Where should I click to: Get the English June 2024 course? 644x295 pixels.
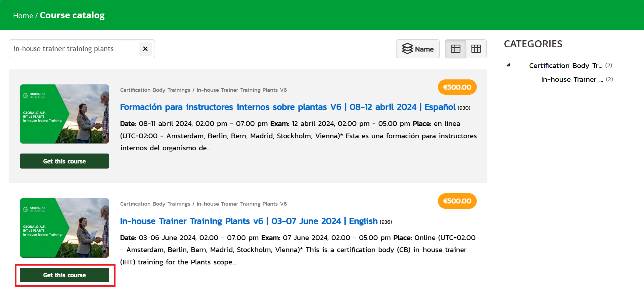[x=64, y=275]
